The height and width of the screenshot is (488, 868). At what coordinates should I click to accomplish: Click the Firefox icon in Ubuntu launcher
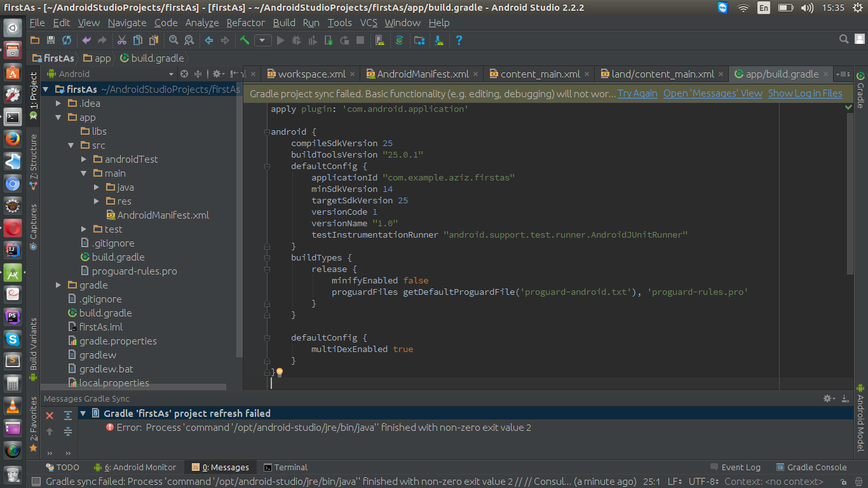click(x=12, y=139)
